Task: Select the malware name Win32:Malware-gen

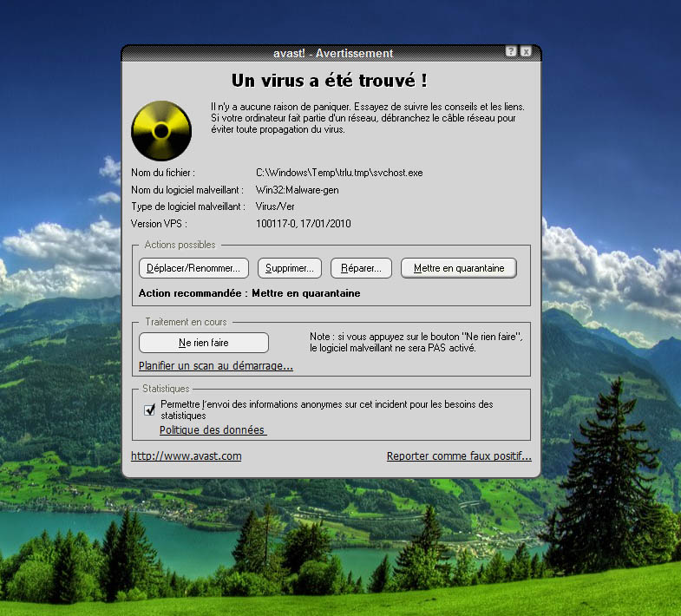Action: [x=297, y=190]
